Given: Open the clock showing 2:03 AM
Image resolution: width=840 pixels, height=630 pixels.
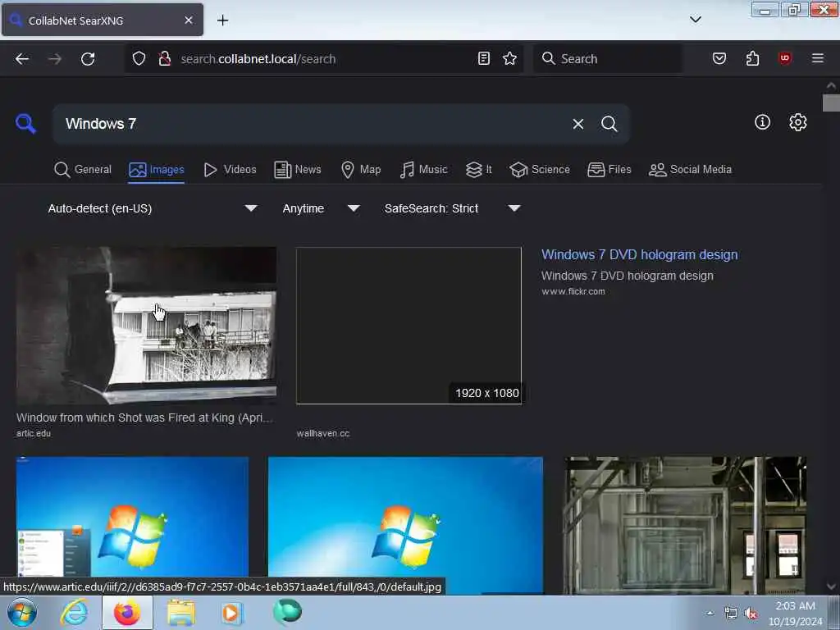Looking at the screenshot, I should point(796,614).
